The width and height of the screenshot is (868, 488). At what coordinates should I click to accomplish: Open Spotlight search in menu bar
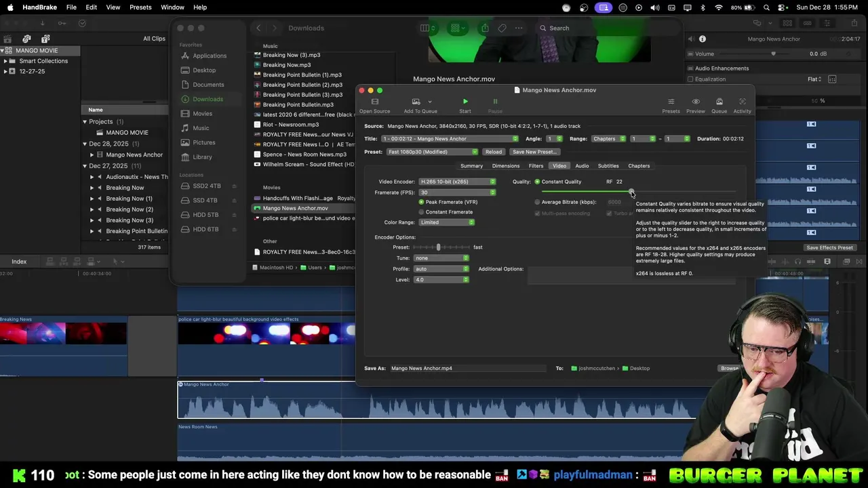[766, 7]
